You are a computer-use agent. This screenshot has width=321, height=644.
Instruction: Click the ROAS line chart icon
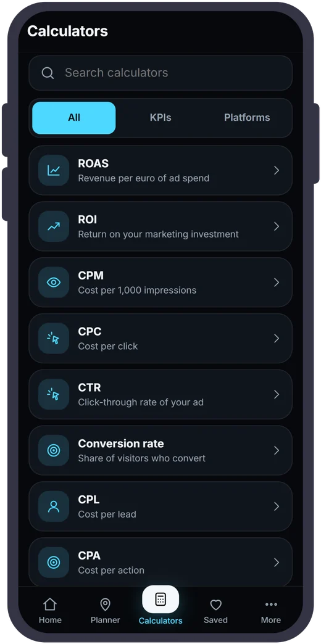pyautogui.click(x=54, y=170)
